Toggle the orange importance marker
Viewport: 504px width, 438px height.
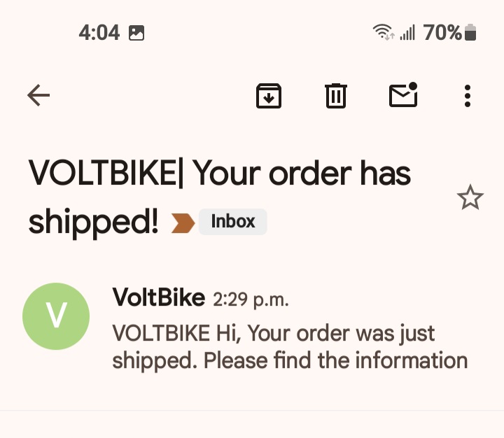tap(183, 223)
